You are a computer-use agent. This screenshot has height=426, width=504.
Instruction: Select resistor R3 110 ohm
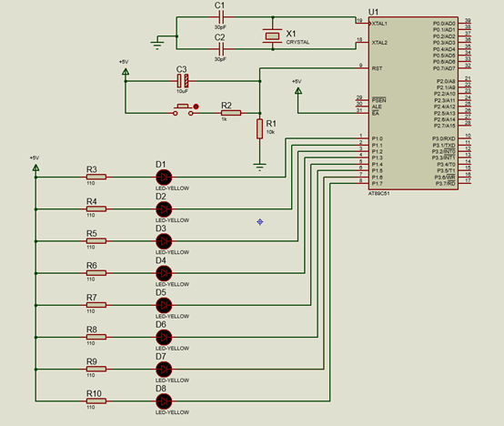[96, 177]
